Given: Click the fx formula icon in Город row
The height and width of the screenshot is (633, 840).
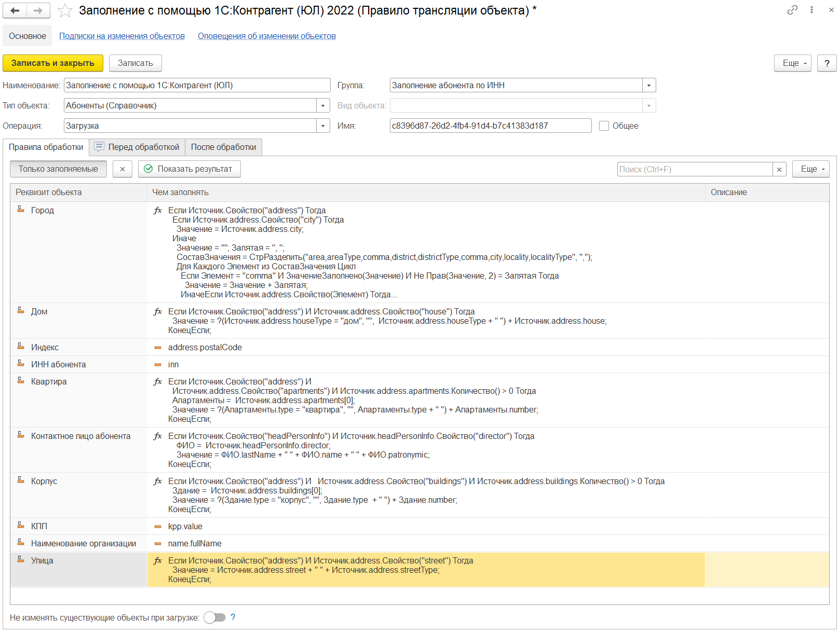Looking at the screenshot, I should [158, 211].
